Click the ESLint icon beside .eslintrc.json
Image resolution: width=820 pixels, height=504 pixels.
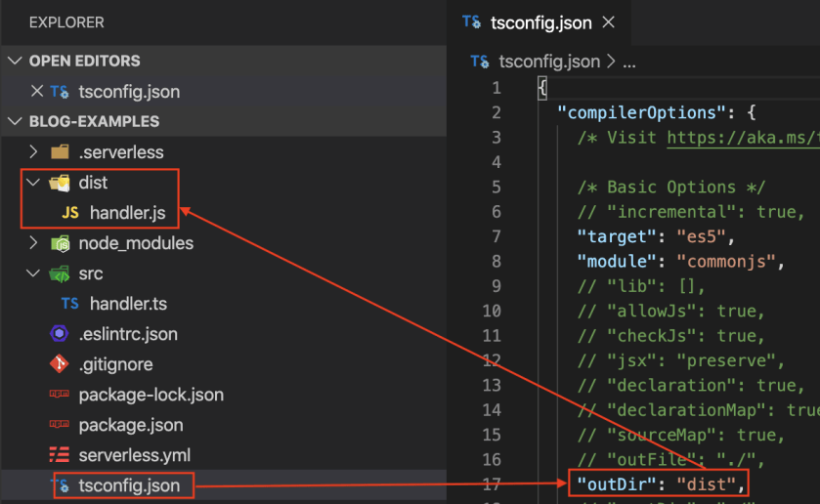59,334
